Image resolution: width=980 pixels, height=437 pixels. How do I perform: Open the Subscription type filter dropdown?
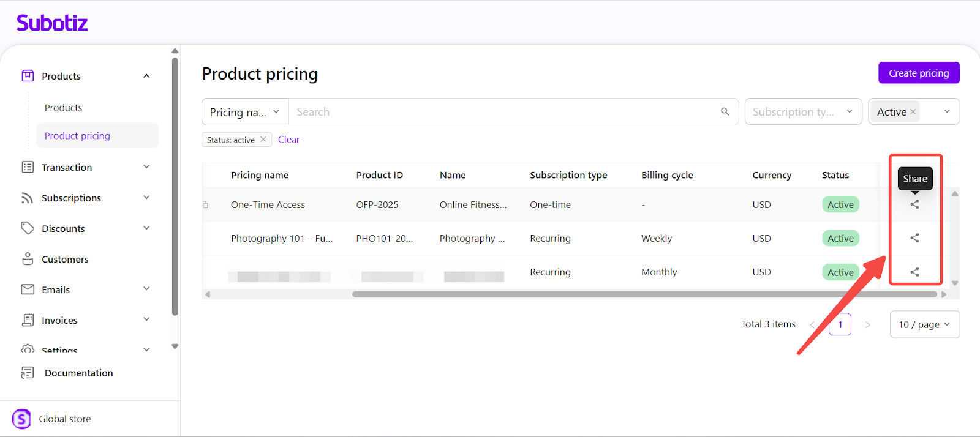pyautogui.click(x=802, y=112)
